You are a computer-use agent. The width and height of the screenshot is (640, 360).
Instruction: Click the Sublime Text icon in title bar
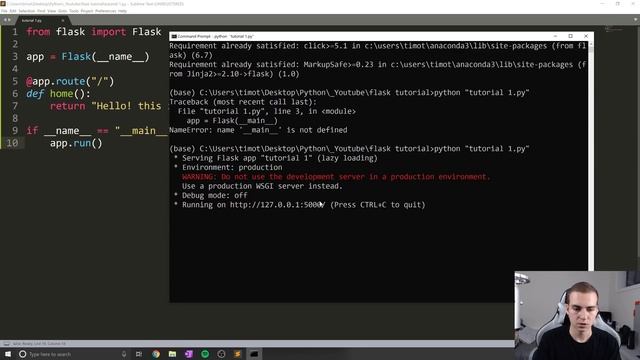tap(3, 4)
